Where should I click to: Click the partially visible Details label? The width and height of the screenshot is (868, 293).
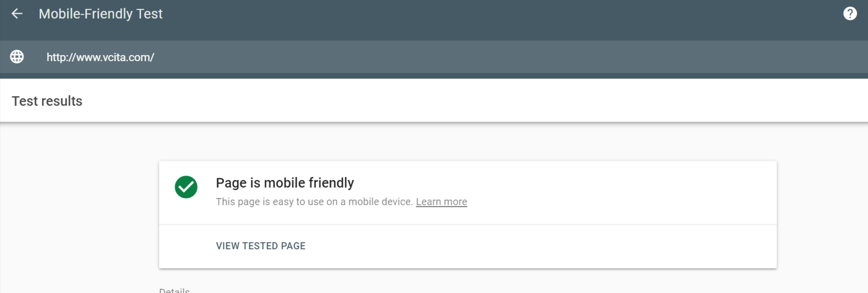tap(174, 290)
